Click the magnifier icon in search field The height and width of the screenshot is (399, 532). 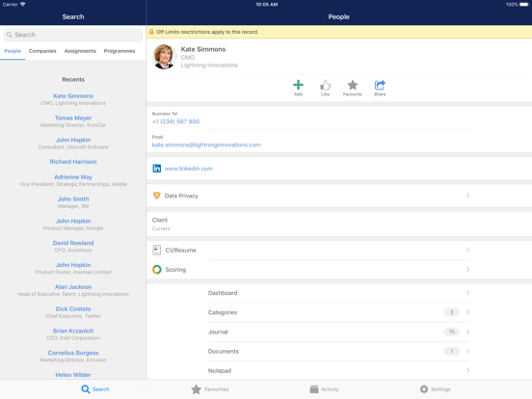coord(10,35)
